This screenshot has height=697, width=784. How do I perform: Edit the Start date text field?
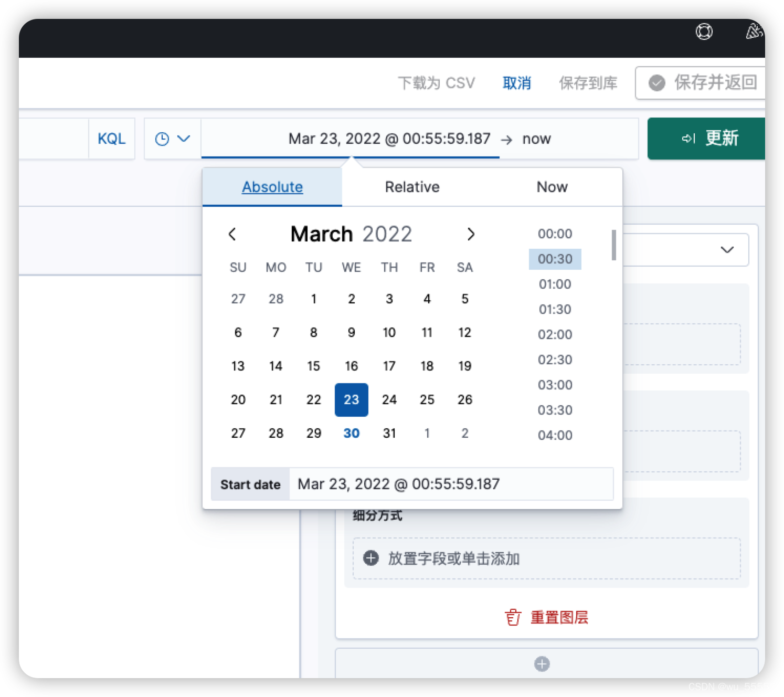pyautogui.click(x=451, y=484)
